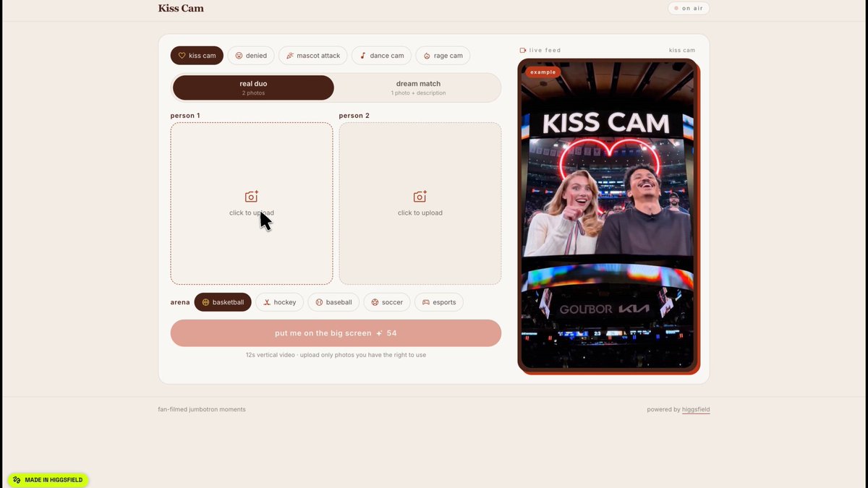868x488 pixels.
Task: Click the flame icon on rage cam
Action: click(427, 56)
